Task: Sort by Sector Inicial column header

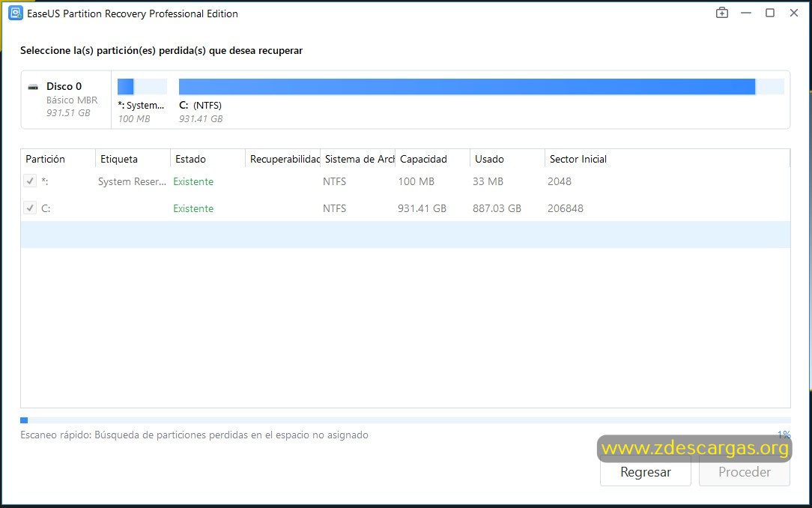Action: pos(667,158)
